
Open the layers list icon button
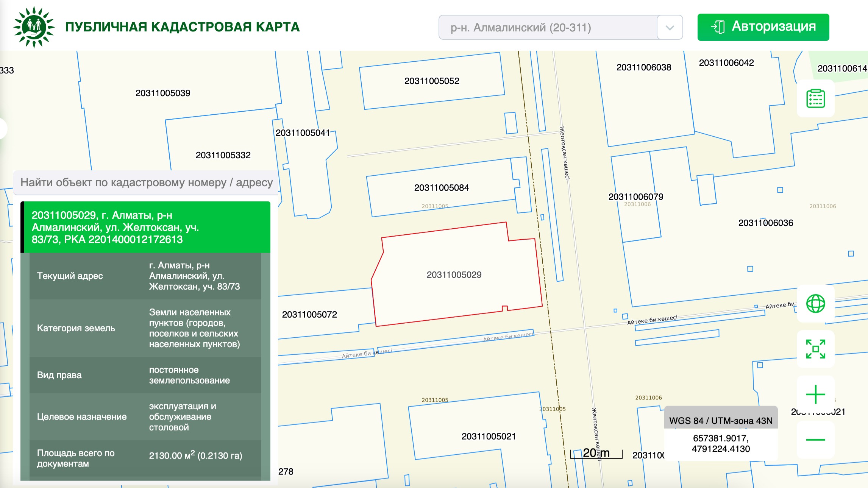click(x=815, y=98)
